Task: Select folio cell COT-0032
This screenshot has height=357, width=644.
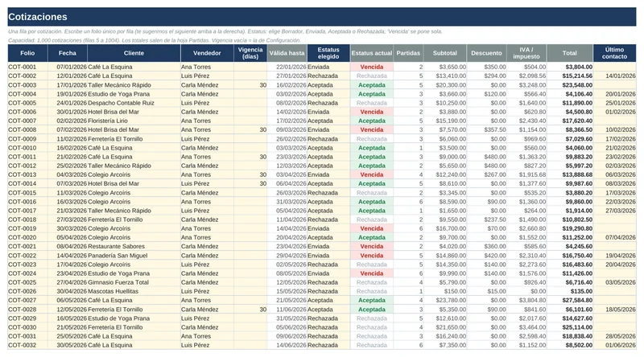Action: pyautogui.click(x=27, y=345)
